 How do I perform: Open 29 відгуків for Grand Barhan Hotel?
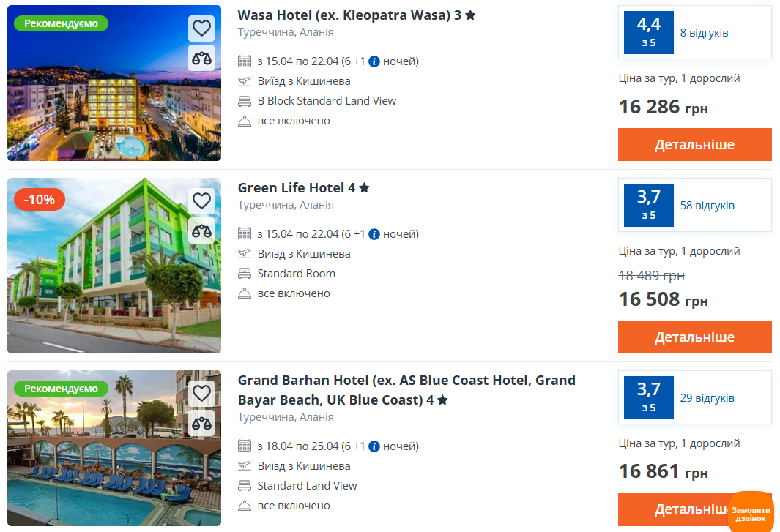click(707, 398)
